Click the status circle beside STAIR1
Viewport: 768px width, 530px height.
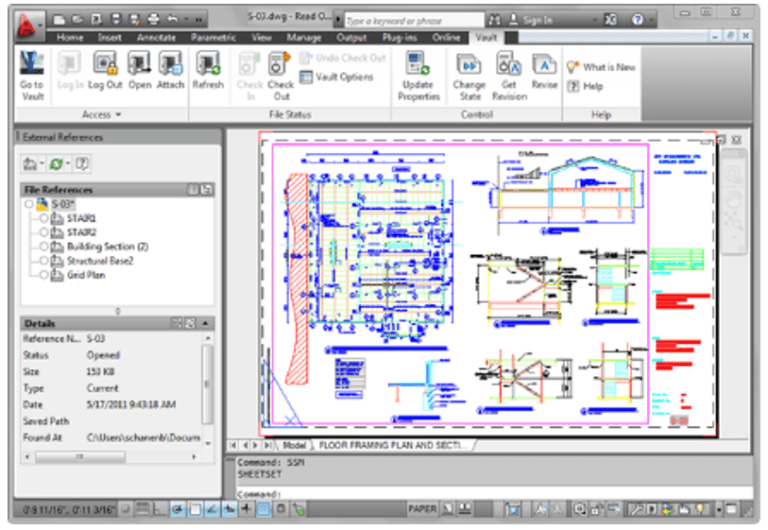click(44, 218)
